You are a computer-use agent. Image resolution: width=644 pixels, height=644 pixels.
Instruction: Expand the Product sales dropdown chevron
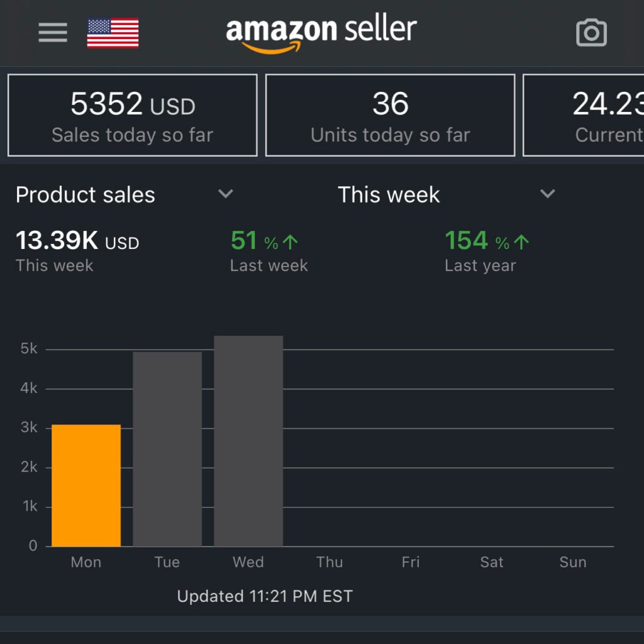click(x=225, y=194)
